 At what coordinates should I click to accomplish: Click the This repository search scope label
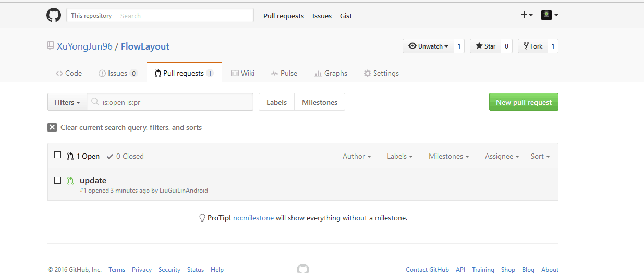click(91, 16)
